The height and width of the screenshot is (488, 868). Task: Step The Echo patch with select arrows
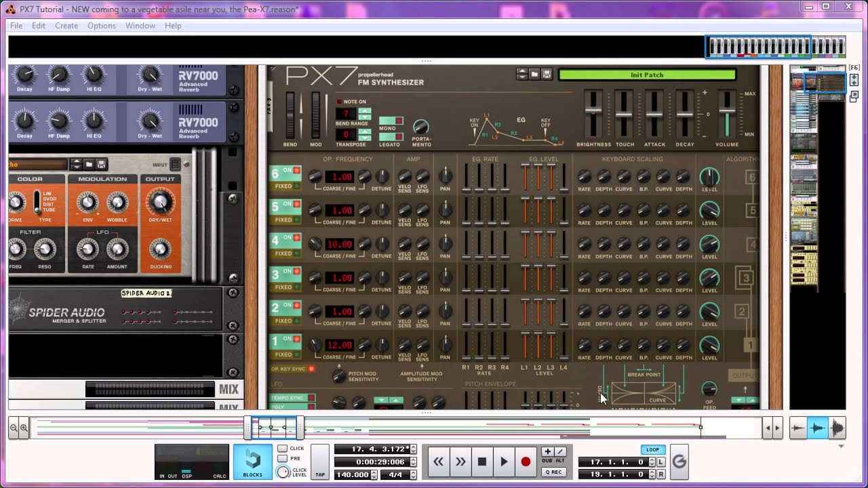(77, 165)
